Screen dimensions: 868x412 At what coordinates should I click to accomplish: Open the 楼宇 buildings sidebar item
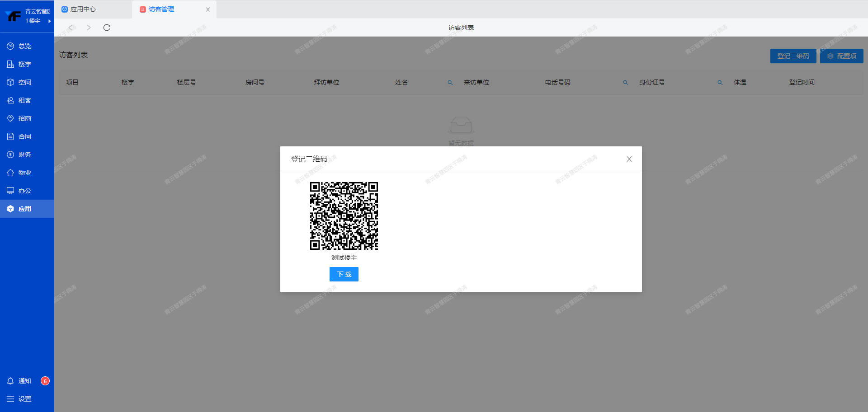[25, 64]
